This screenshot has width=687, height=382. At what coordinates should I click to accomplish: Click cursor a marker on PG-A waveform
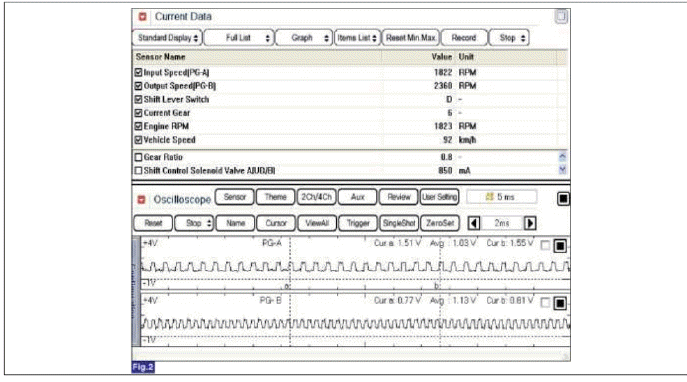tap(287, 286)
